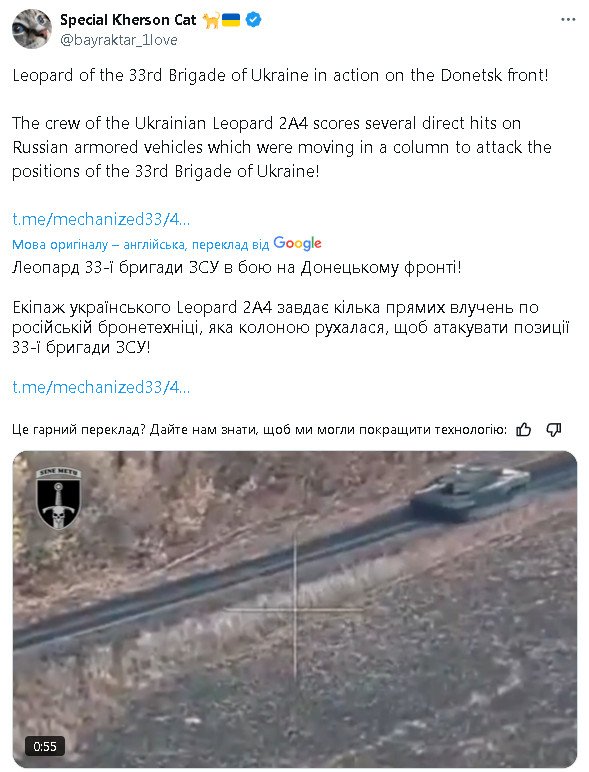This screenshot has height=772, width=589.
Task: Click the Ukrainian flag emoji
Action: pos(230,20)
